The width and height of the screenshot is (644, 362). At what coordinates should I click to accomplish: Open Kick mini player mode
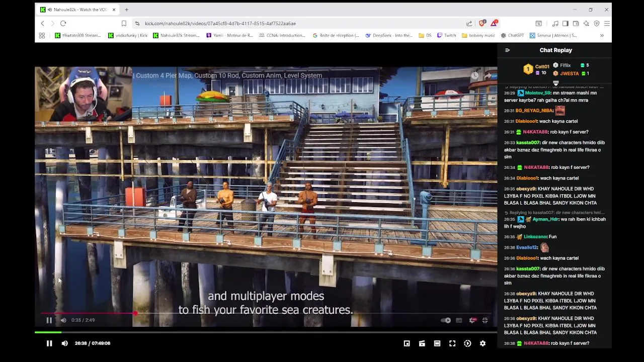(x=407, y=343)
